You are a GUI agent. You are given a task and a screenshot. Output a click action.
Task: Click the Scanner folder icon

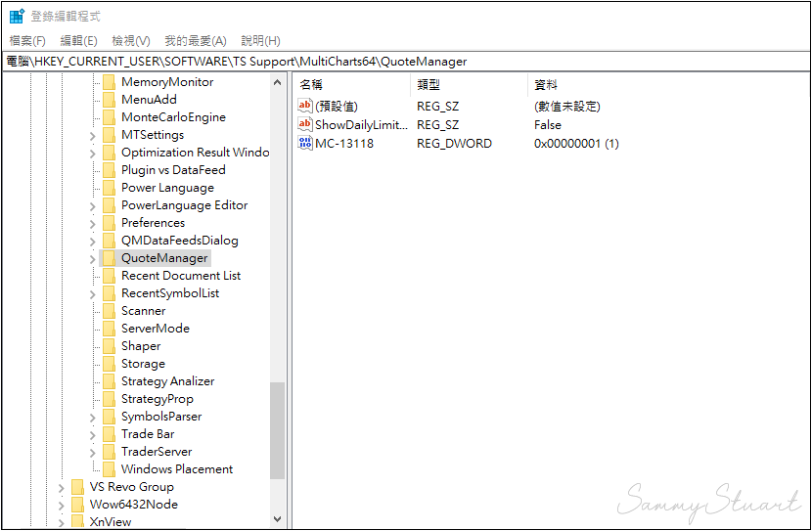(x=109, y=311)
